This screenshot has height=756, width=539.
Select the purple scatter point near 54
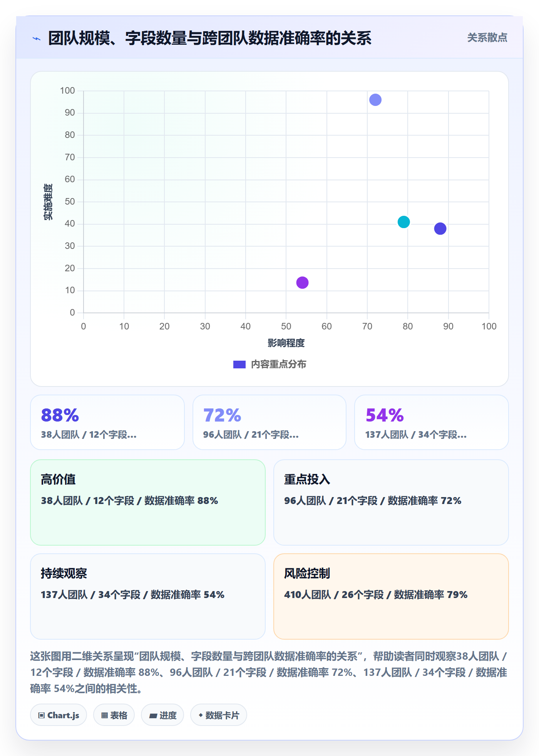pyautogui.click(x=302, y=282)
